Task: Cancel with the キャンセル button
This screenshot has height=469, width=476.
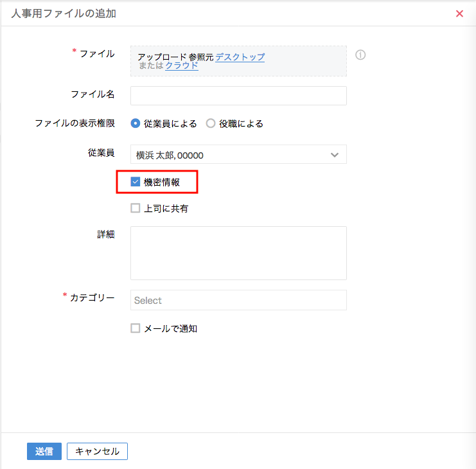Action: pyautogui.click(x=97, y=451)
